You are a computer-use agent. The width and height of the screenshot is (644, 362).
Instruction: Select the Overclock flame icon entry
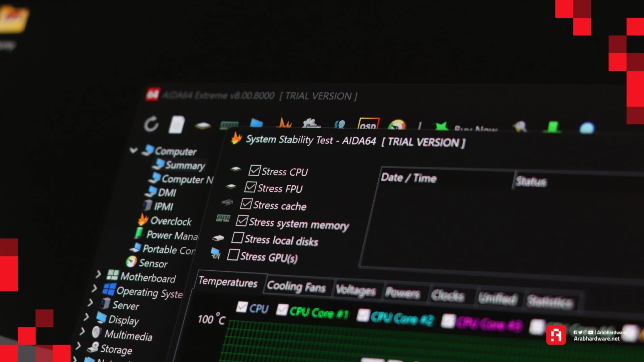(x=171, y=221)
